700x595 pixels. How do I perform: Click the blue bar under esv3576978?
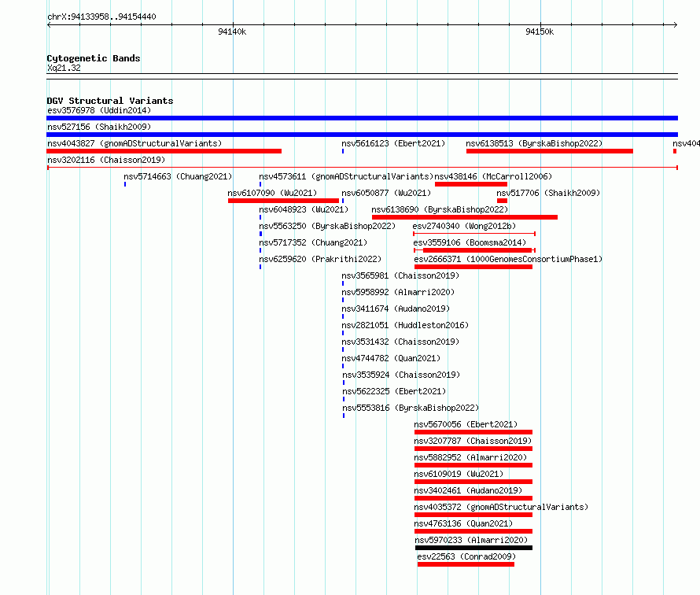pyautogui.click(x=362, y=118)
